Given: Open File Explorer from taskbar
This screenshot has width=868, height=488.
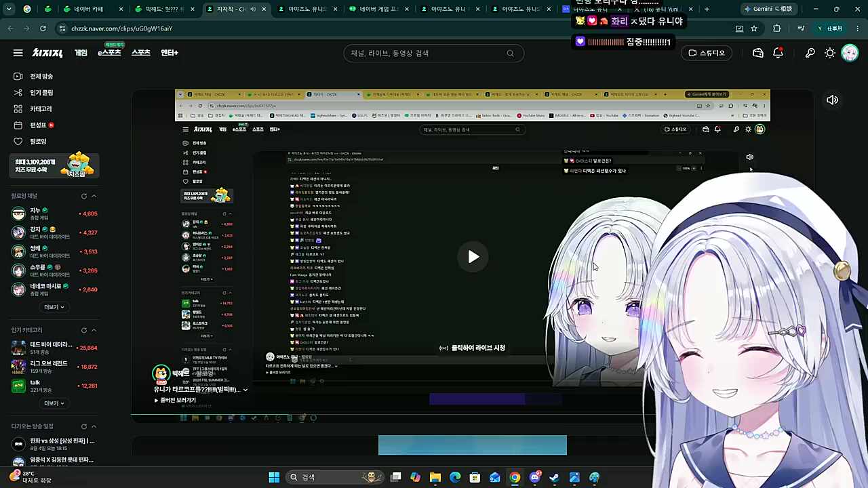Looking at the screenshot, I should 435,477.
